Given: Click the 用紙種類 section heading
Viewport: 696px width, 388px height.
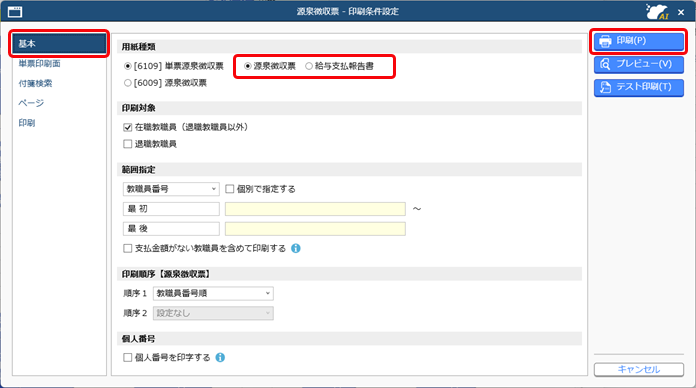Looking at the screenshot, I should [138, 47].
